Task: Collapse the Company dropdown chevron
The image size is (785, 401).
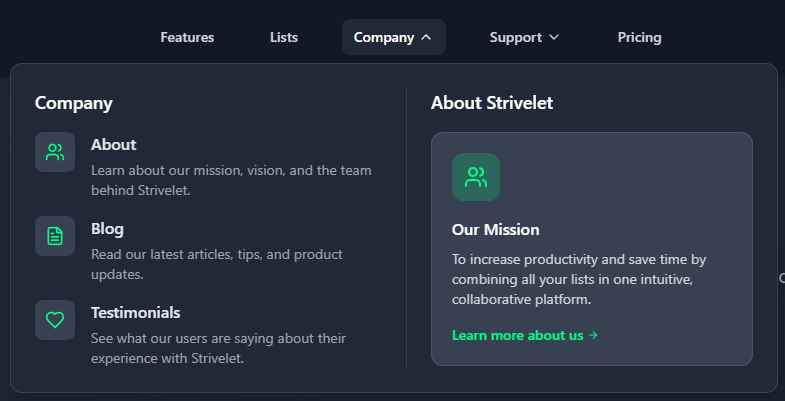Action: (x=427, y=38)
